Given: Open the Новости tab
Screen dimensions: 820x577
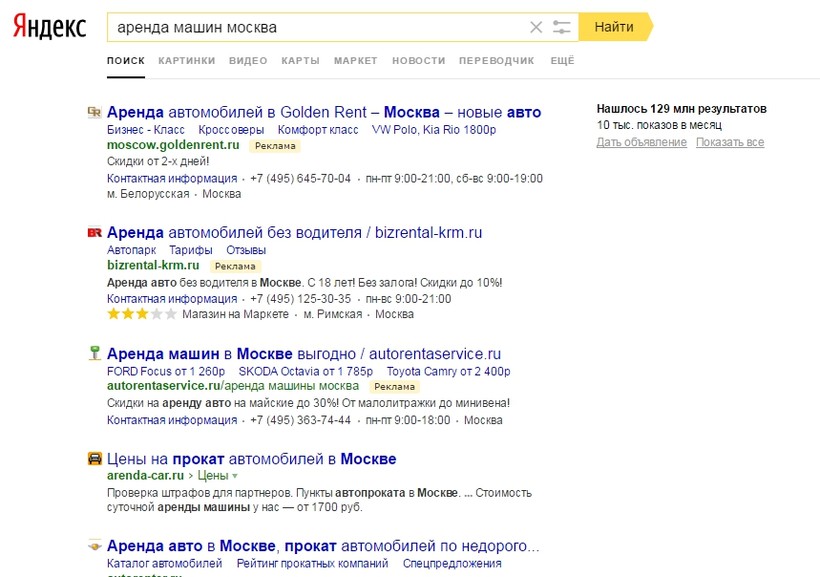Looking at the screenshot, I should pos(418,61).
